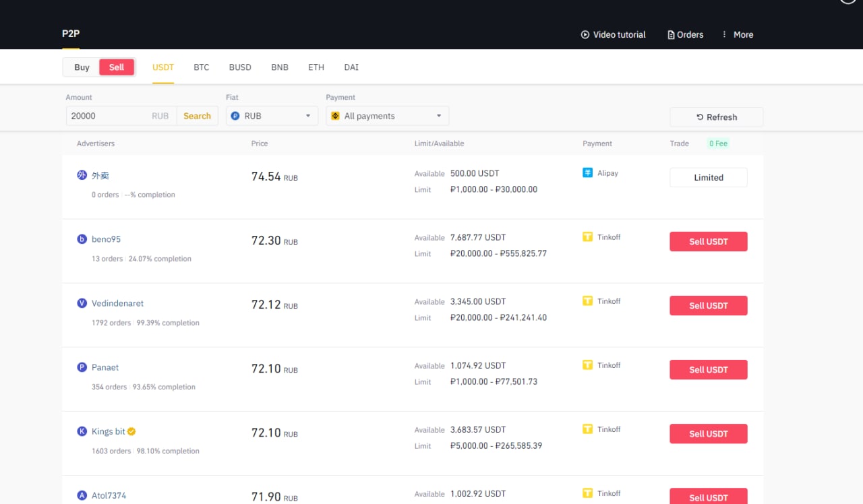863x504 pixels.
Task: Click the limit ₽5,000.00 - ₽265,585.39
Action: (496, 445)
